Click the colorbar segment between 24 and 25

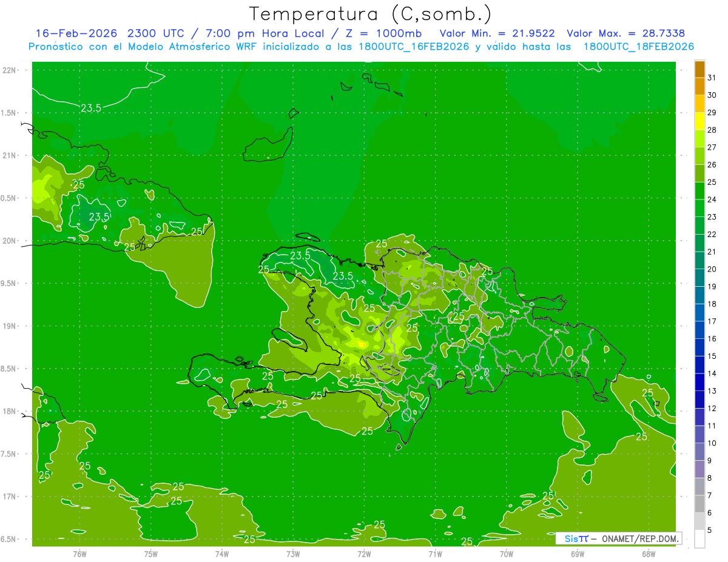coord(699,190)
